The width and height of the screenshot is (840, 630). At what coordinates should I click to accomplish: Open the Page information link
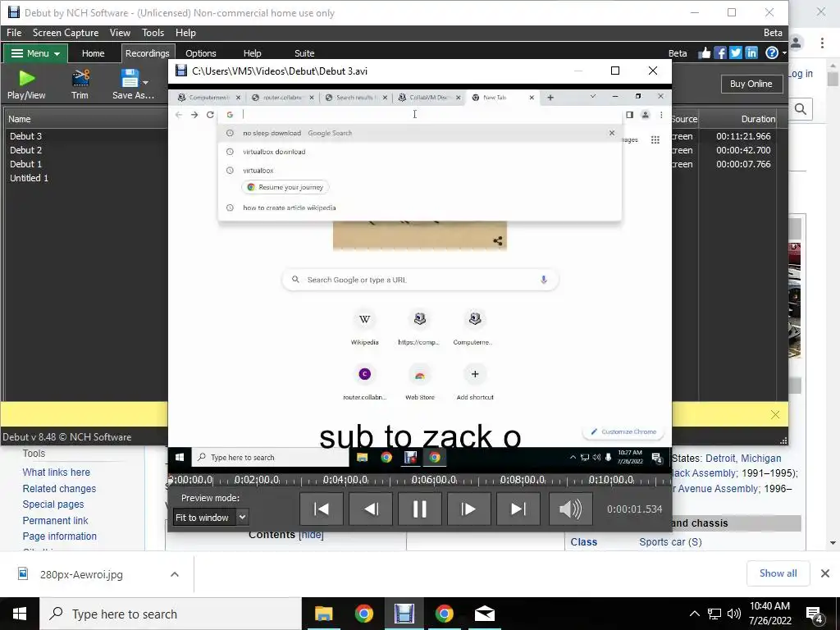(x=59, y=536)
